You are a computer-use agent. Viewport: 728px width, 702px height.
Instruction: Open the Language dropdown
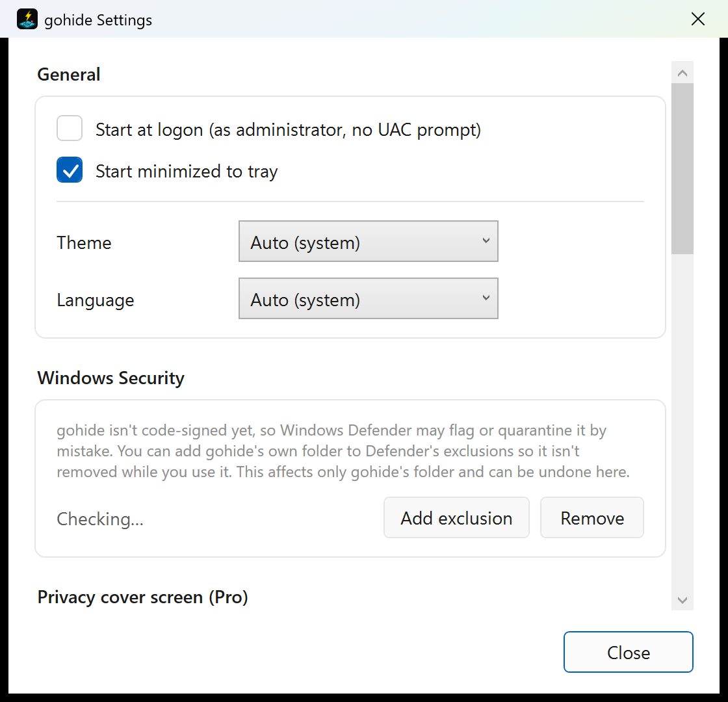368,298
